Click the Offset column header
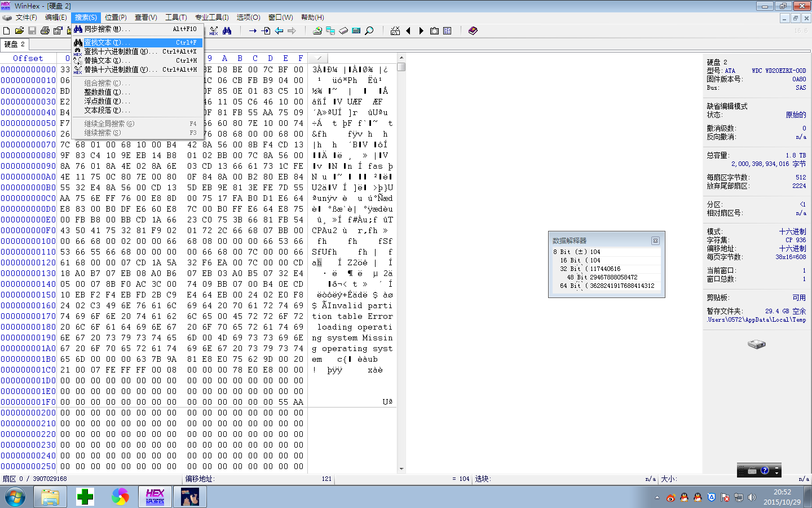 point(28,58)
